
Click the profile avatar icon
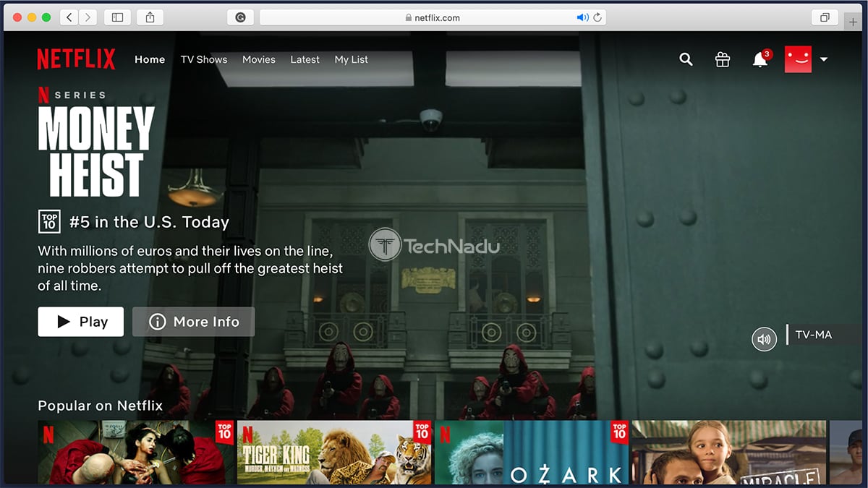798,59
